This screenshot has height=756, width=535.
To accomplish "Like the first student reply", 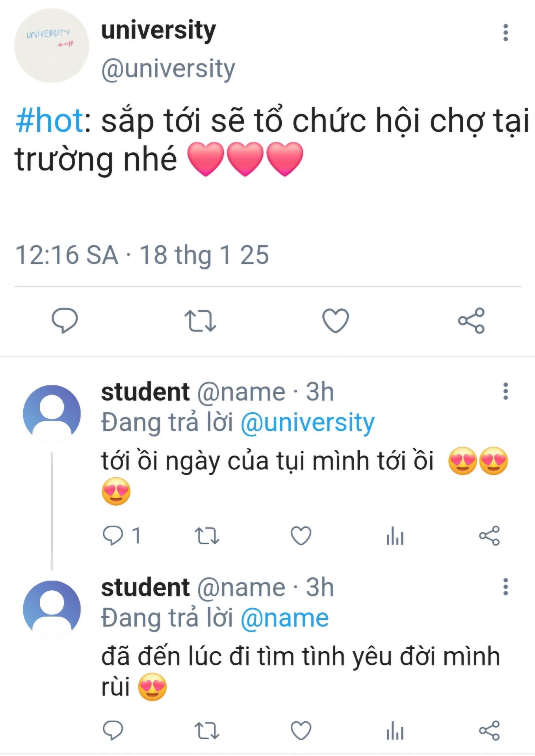I will (301, 536).
